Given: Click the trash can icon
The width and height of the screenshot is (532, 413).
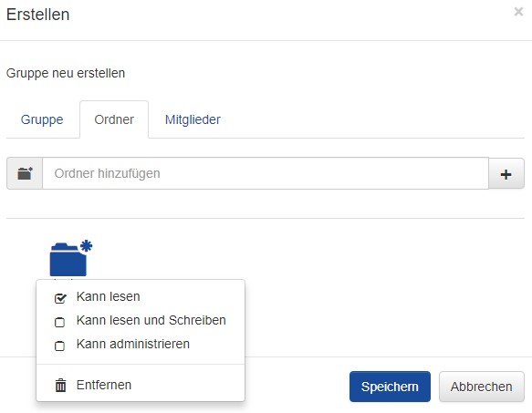Looking at the screenshot, I should pyautogui.click(x=61, y=386).
